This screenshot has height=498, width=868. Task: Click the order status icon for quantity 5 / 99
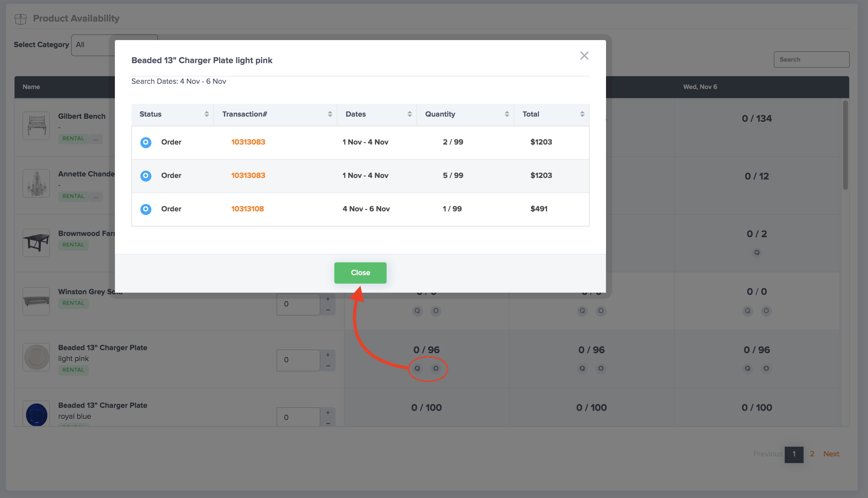tap(146, 176)
